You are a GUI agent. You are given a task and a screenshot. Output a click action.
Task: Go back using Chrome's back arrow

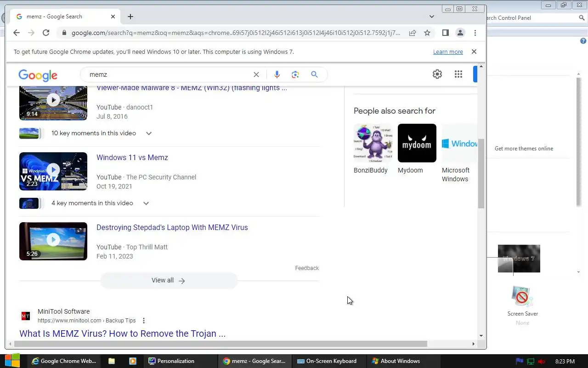pyautogui.click(x=17, y=33)
